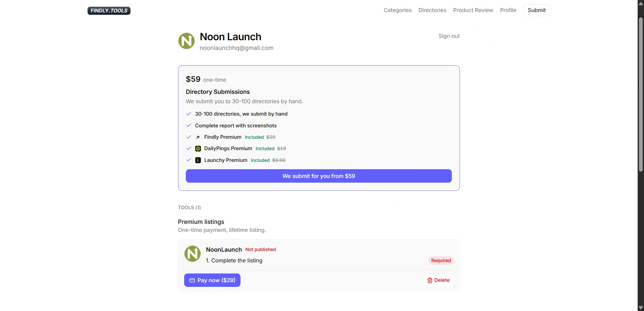Image resolution: width=644 pixels, height=311 pixels.
Task: Click the Directory Submissions heading
Action: (218, 92)
